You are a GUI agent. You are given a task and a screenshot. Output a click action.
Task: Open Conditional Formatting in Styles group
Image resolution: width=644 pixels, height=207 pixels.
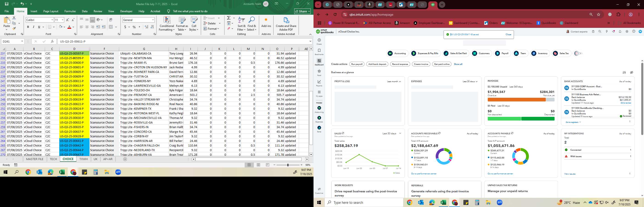(x=167, y=24)
